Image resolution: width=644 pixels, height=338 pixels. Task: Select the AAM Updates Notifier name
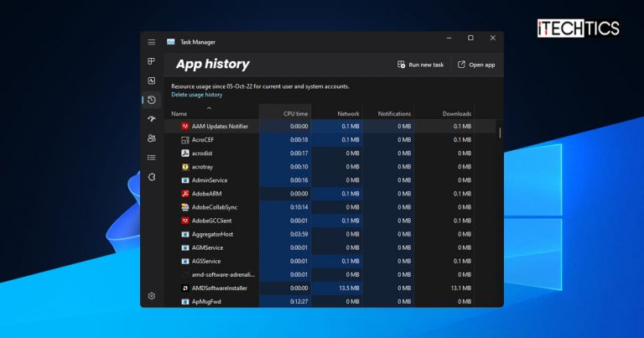[220, 126]
